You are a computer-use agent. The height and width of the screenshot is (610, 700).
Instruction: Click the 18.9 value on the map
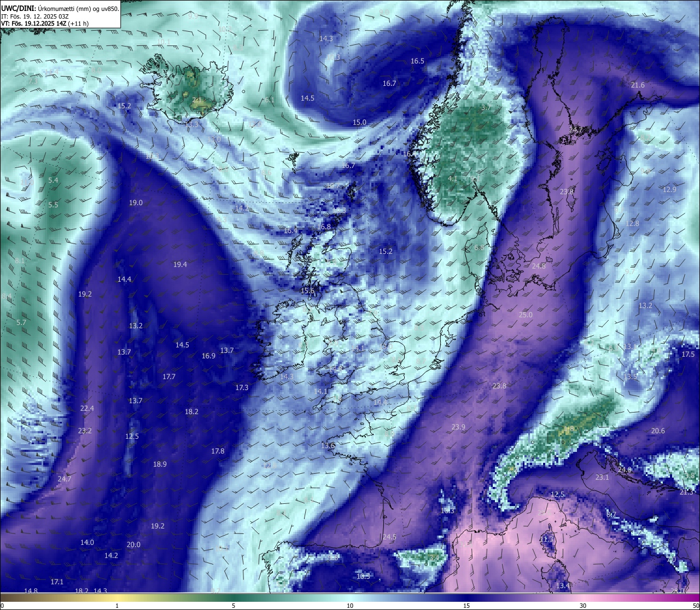(160, 464)
